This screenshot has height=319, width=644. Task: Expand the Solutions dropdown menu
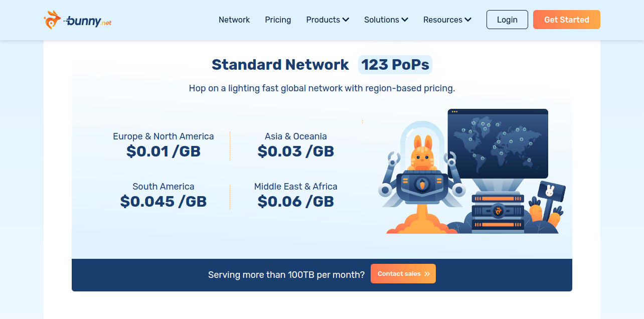pos(386,20)
